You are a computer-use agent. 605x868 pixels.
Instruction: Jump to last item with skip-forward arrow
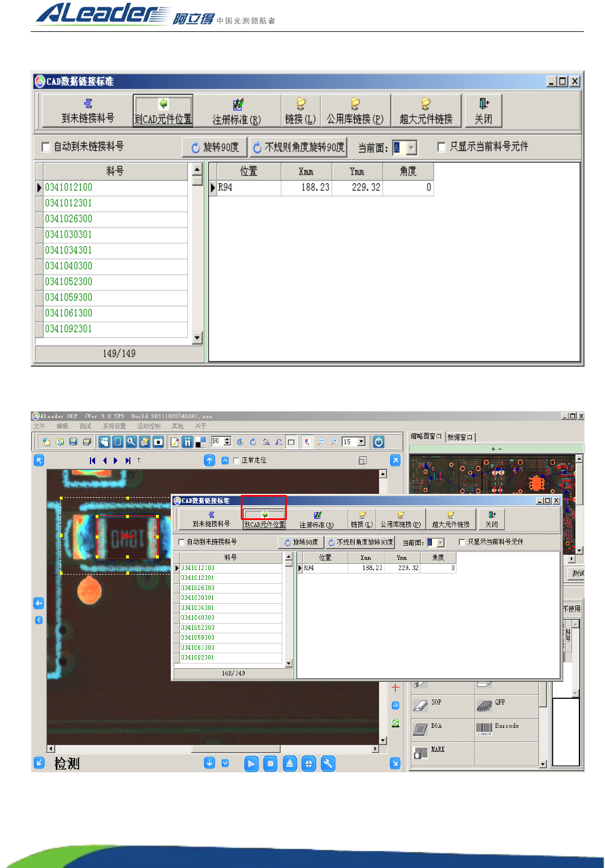(128, 461)
